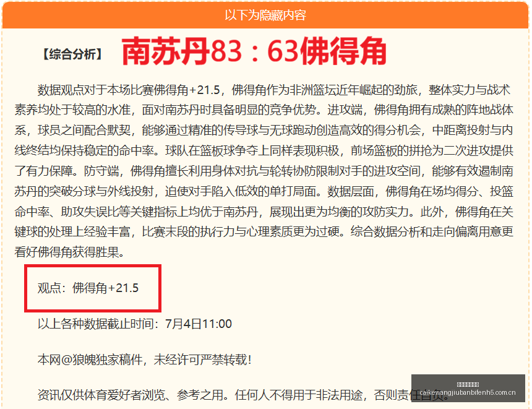
Task: Click the closing line '看好佛得角获得胜果。'
Action: [x=69, y=252]
